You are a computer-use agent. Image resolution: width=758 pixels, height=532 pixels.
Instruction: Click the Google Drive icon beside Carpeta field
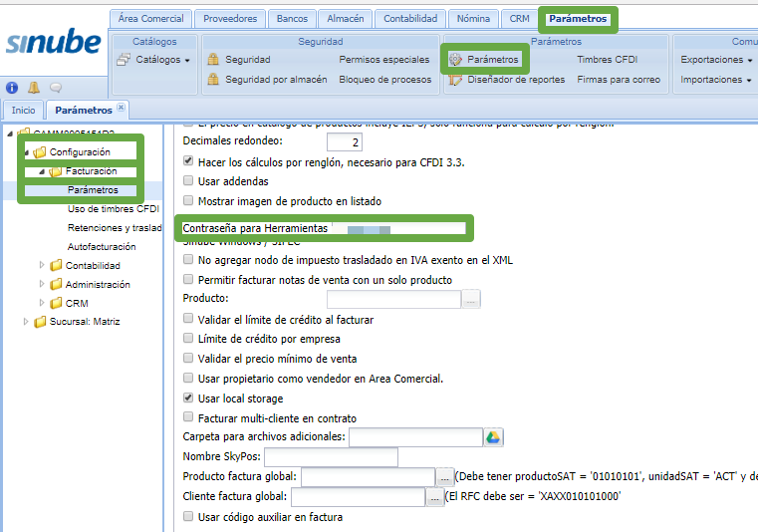493,437
